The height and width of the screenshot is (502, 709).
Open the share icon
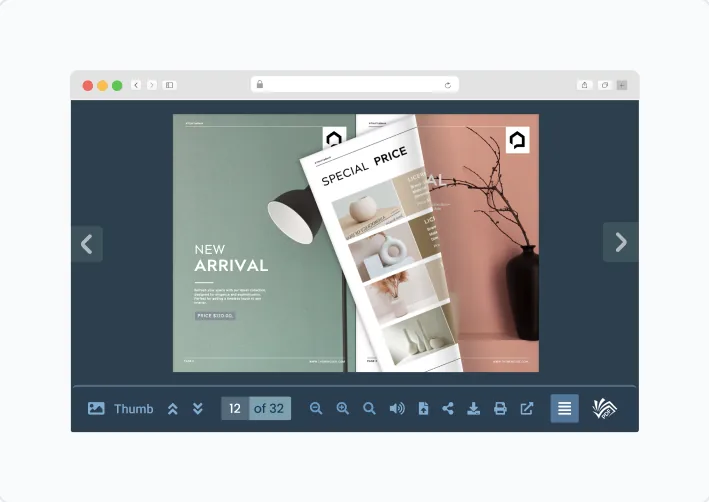(448, 408)
